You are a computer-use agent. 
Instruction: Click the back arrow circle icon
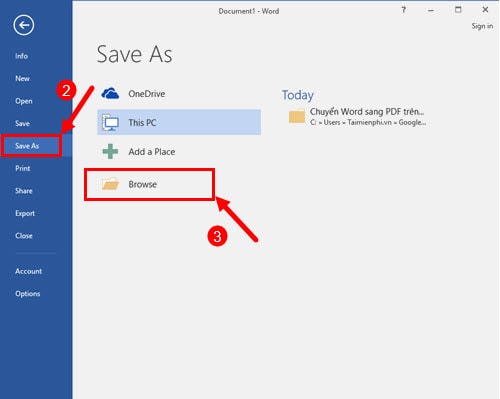[24, 25]
